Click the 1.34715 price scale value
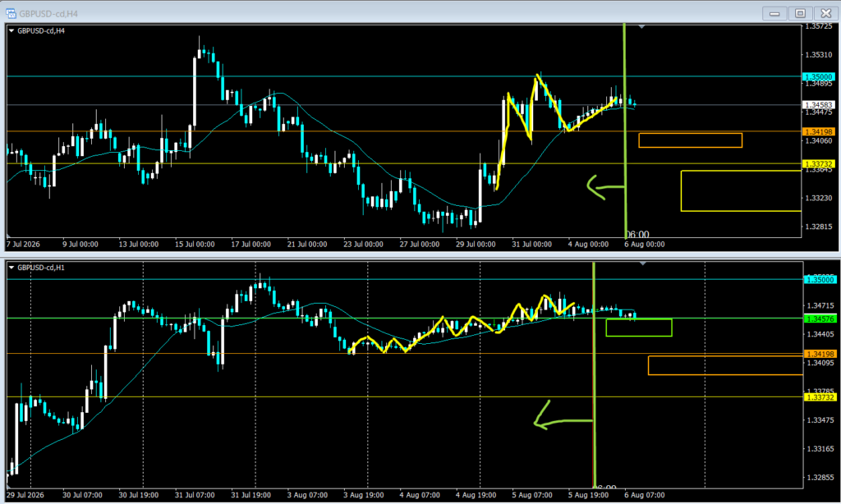841x504 pixels. tap(820, 305)
